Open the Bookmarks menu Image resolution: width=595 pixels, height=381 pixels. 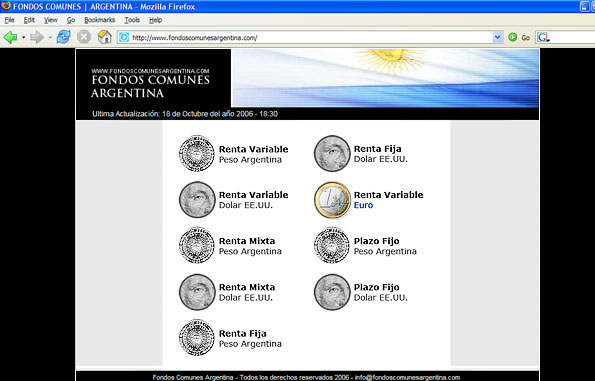[x=99, y=20]
